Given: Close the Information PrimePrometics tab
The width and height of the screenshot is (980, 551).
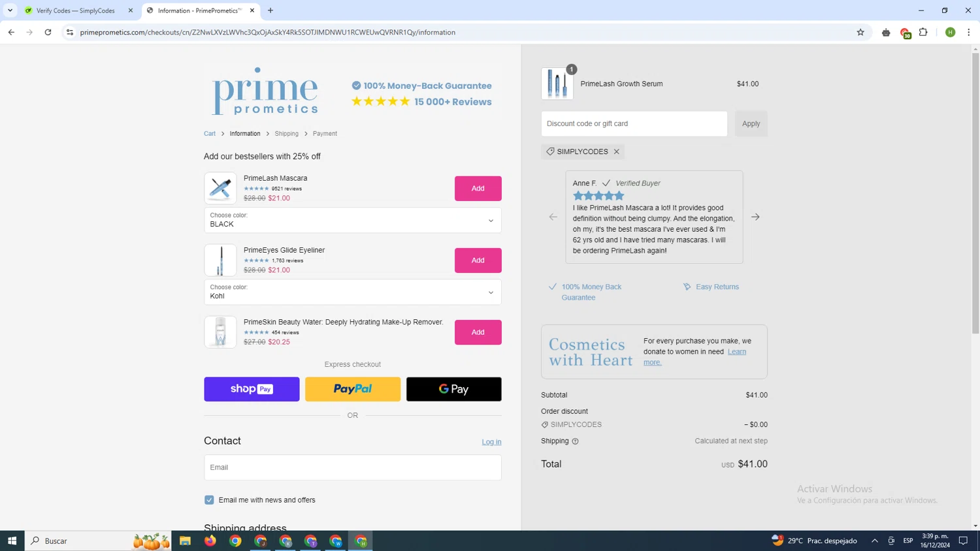Looking at the screenshot, I should [252, 10].
